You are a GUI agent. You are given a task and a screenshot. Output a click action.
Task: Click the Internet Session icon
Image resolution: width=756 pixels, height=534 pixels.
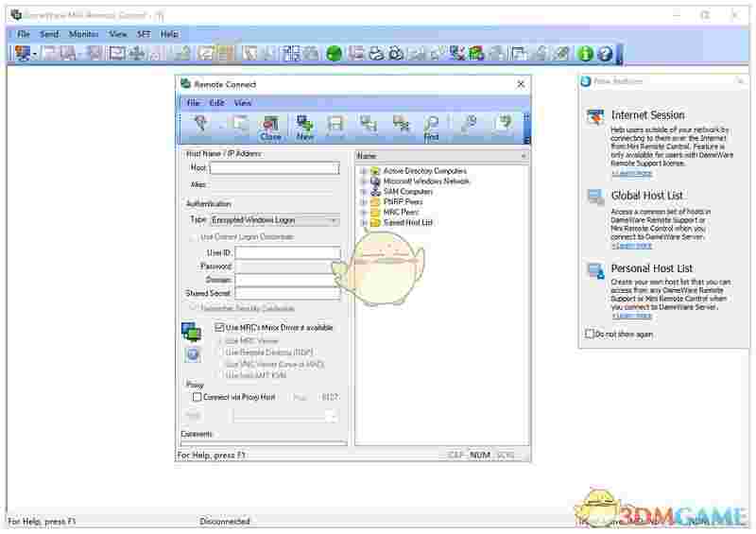(x=595, y=116)
